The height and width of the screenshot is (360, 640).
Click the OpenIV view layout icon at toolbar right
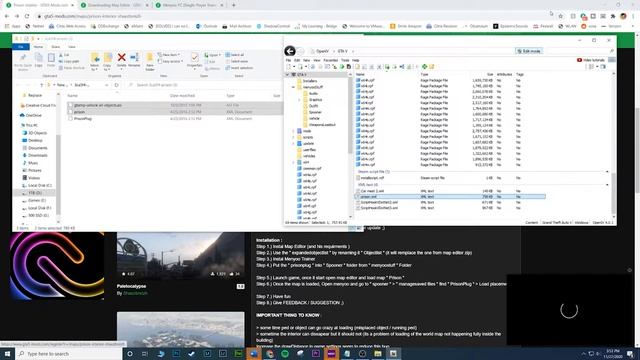click(x=591, y=67)
